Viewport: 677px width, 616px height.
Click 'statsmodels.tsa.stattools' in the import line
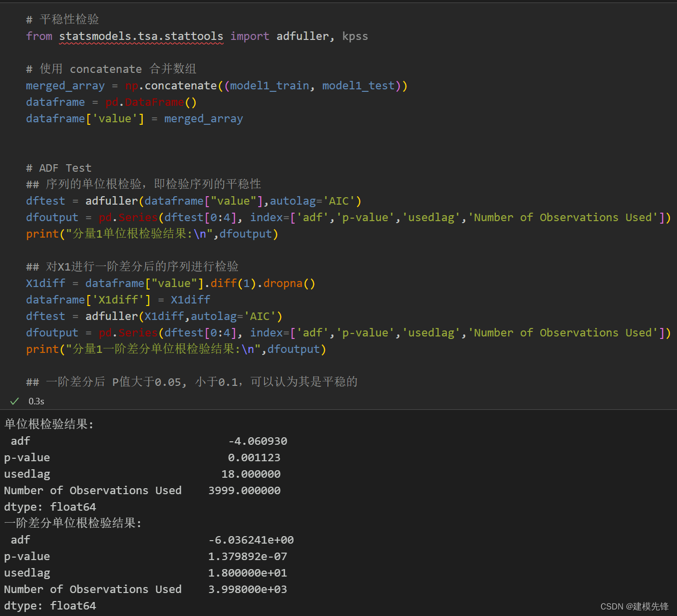141,36
